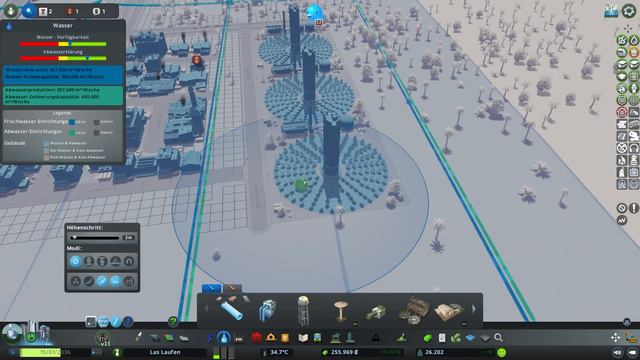Click the blue info views button top left
The width and height of the screenshot is (640, 360).
point(29,11)
